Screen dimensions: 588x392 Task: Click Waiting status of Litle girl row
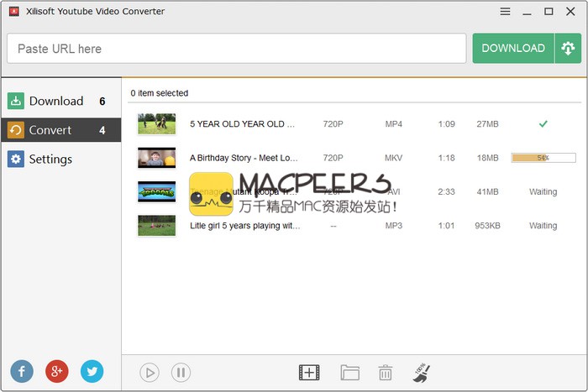(543, 226)
